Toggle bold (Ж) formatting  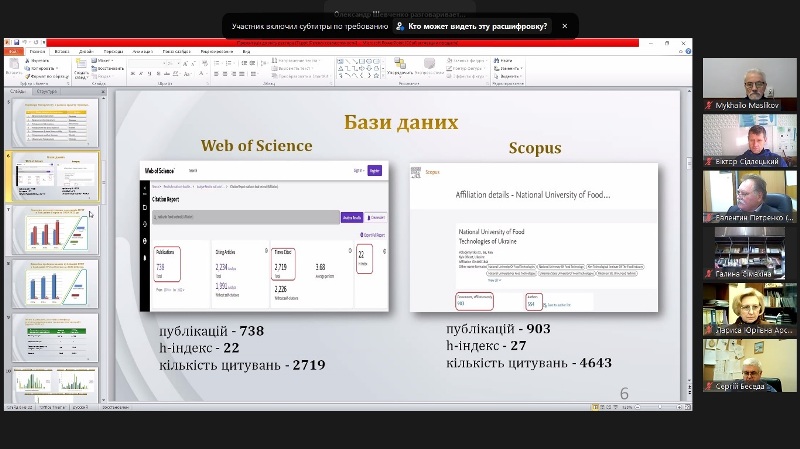coord(133,73)
